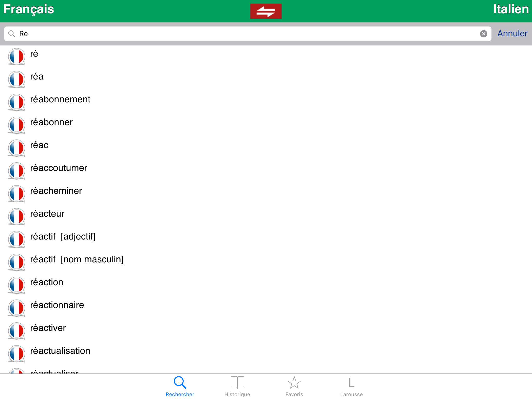Image resolution: width=532 pixels, height=399 pixels.
Task: Tap the Italien target language label
Action: tap(511, 9)
